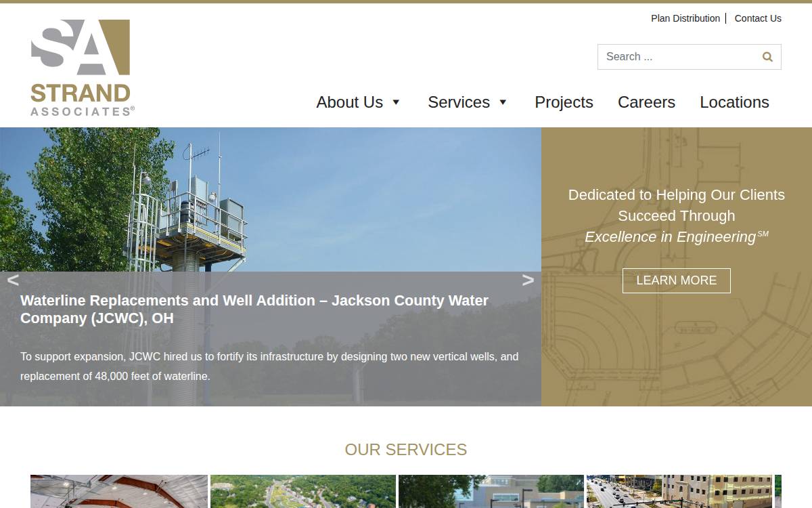812x508 pixels.
Task: Open Plan Distribution link
Action: pos(685,18)
